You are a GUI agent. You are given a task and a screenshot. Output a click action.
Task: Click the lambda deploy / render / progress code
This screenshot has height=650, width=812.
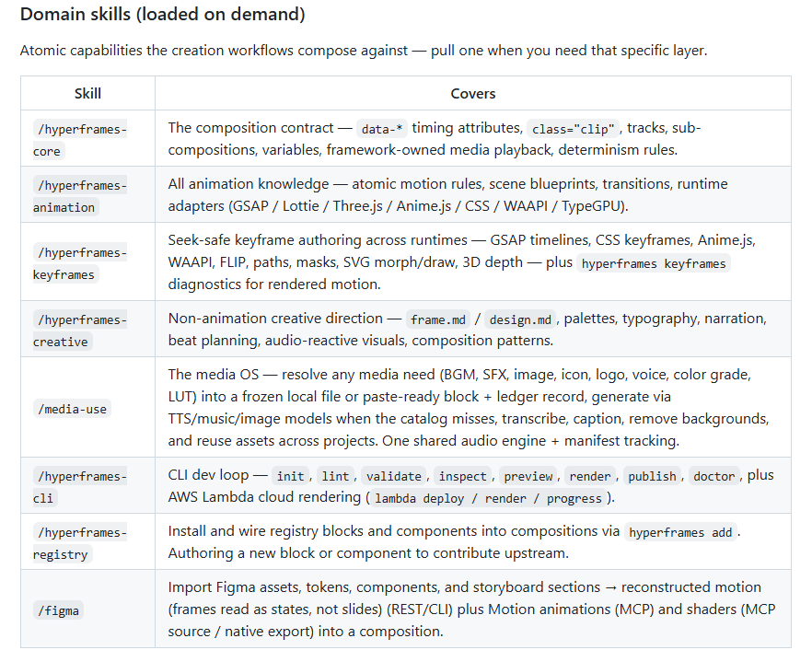click(x=488, y=498)
